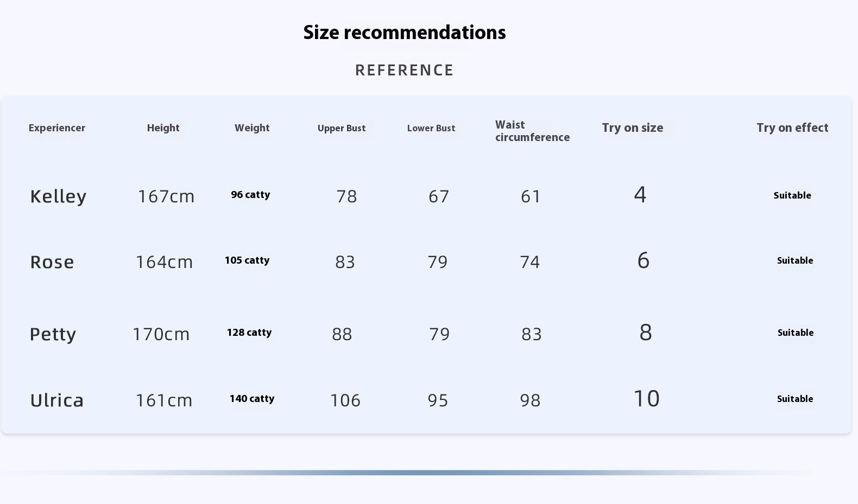Select Ulrica's upper bust value 106

(345, 400)
